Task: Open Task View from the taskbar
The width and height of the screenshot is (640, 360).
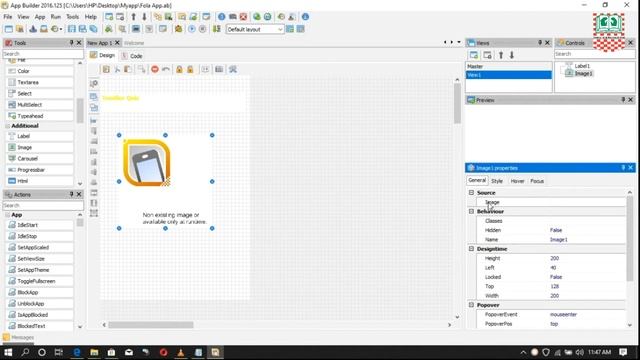Action: (x=59, y=352)
